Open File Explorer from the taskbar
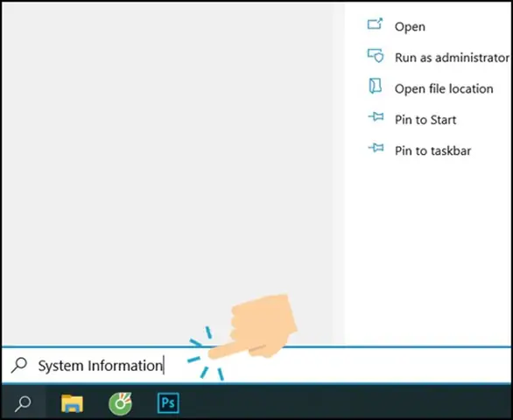The height and width of the screenshot is (420, 513). click(72, 403)
